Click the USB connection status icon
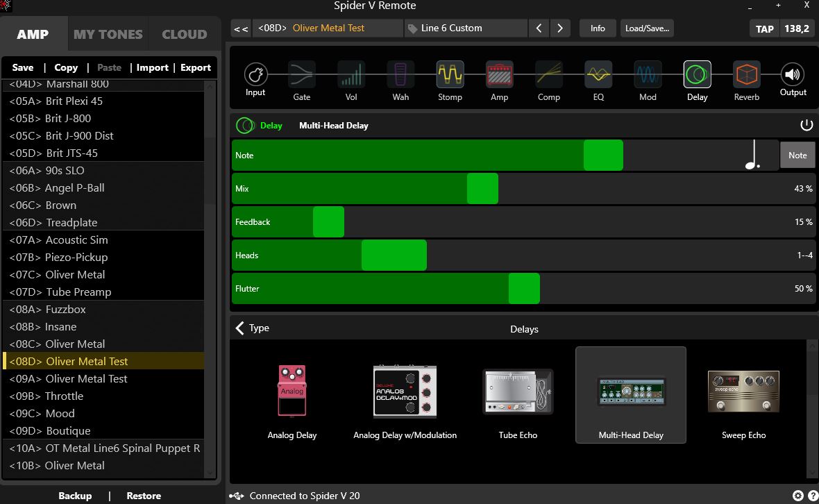The width and height of the screenshot is (819, 504). 237,496
